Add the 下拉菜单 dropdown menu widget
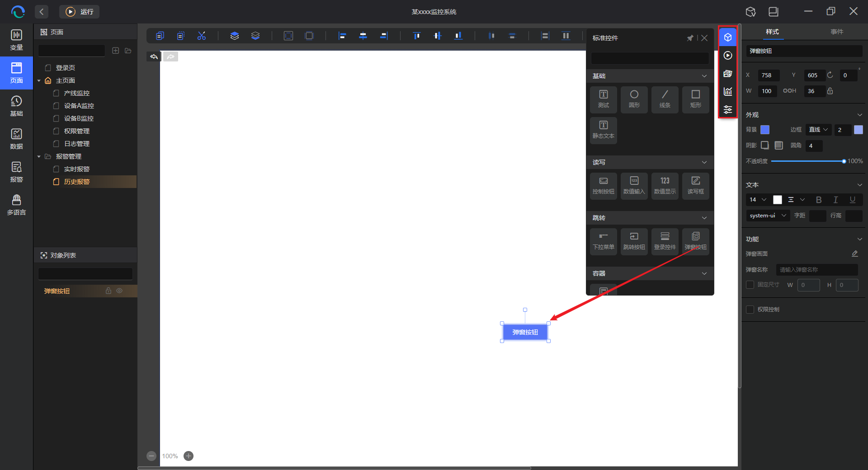The image size is (868, 470). pos(604,241)
